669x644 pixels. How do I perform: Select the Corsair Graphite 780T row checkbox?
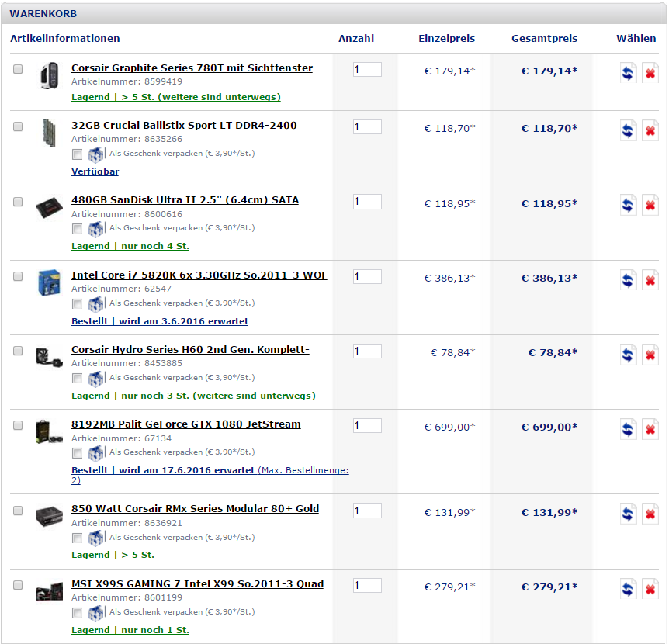coord(18,68)
